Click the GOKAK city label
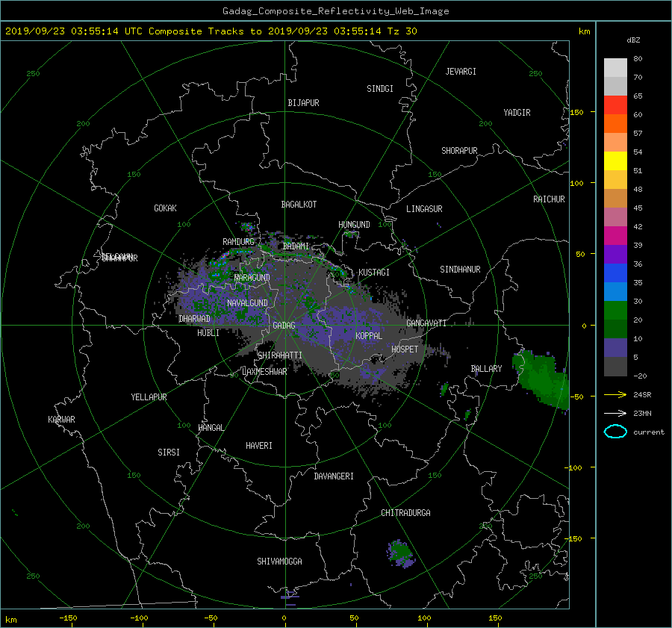 [x=165, y=208]
